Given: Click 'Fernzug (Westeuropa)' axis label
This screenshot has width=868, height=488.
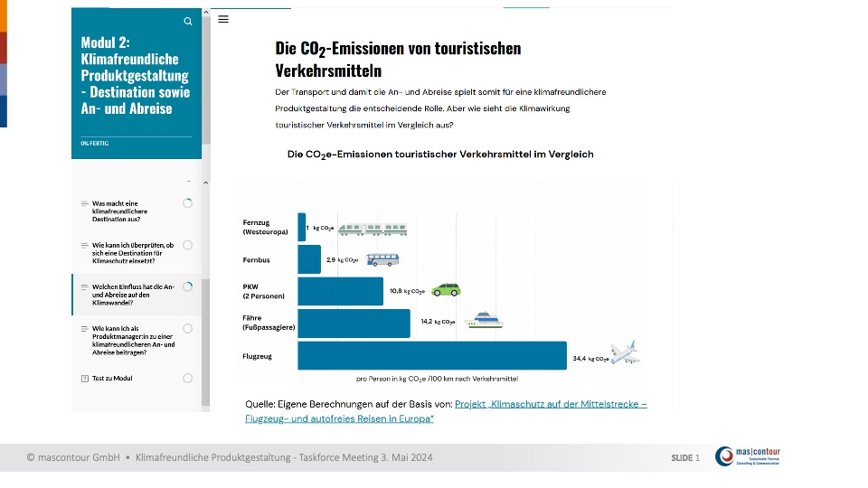Looking at the screenshot, I should [265, 228].
